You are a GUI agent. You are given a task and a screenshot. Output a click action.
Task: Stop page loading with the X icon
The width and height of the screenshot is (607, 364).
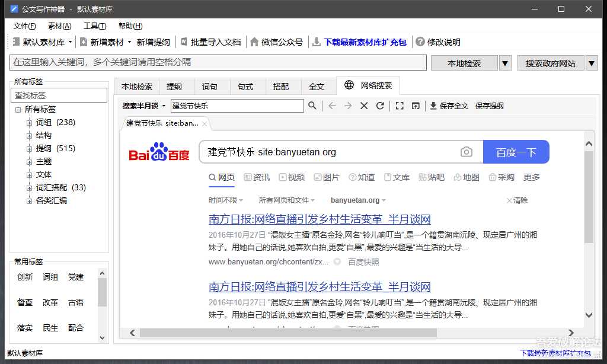pyautogui.click(x=364, y=106)
